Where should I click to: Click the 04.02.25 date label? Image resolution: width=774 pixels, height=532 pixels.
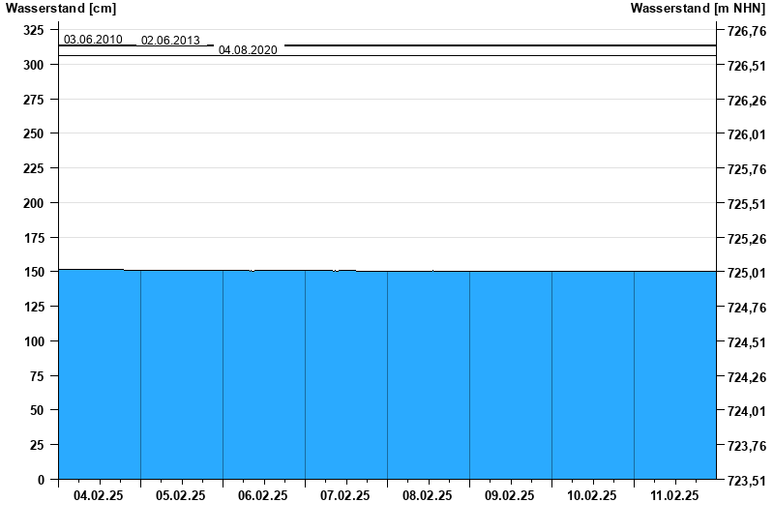coord(99,495)
